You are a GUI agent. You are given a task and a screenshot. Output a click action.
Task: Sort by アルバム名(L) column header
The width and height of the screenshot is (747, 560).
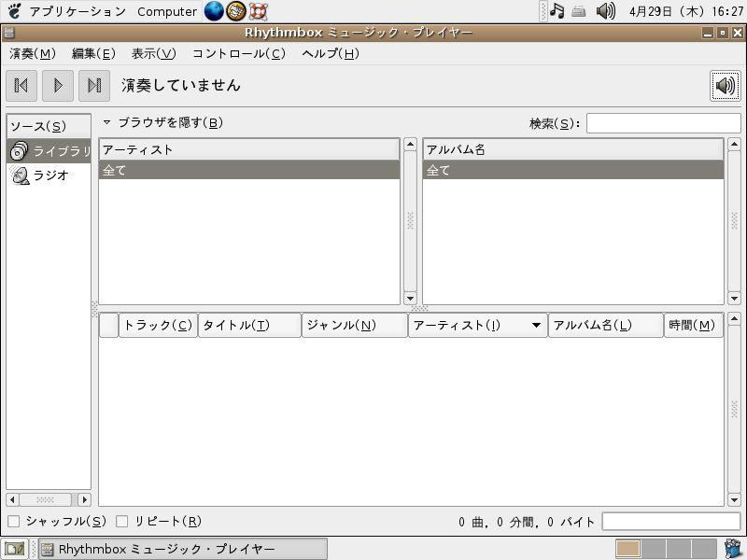click(x=606, y=325)
